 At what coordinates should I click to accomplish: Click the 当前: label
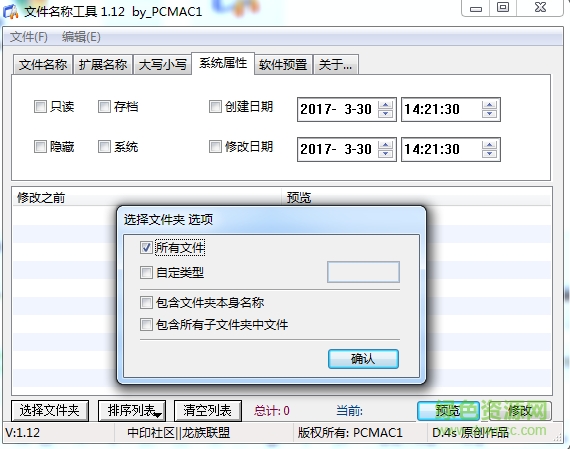[350, 411]
